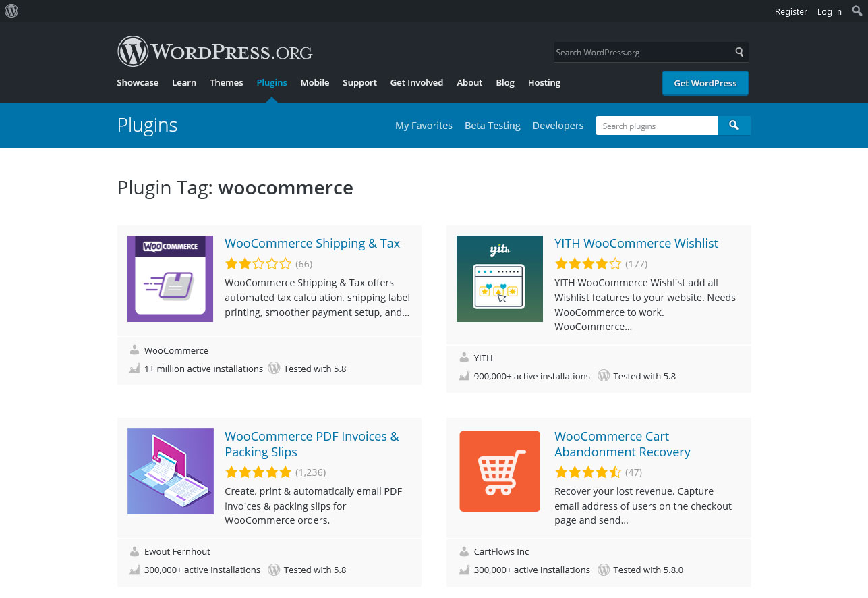This screenshot has height=598, width=868.
Task: Open WooCommerce Shipping & Tax title link
Action: click(312, 244)
